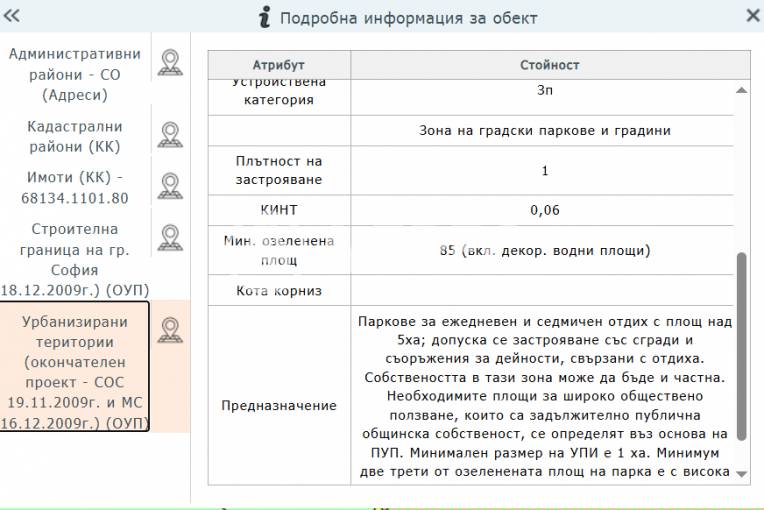The width and height of the screenshot is (764, 510).
Task: Locate Имоти (КК) 68134.1101.80 via pin icon
Action: 170,186
